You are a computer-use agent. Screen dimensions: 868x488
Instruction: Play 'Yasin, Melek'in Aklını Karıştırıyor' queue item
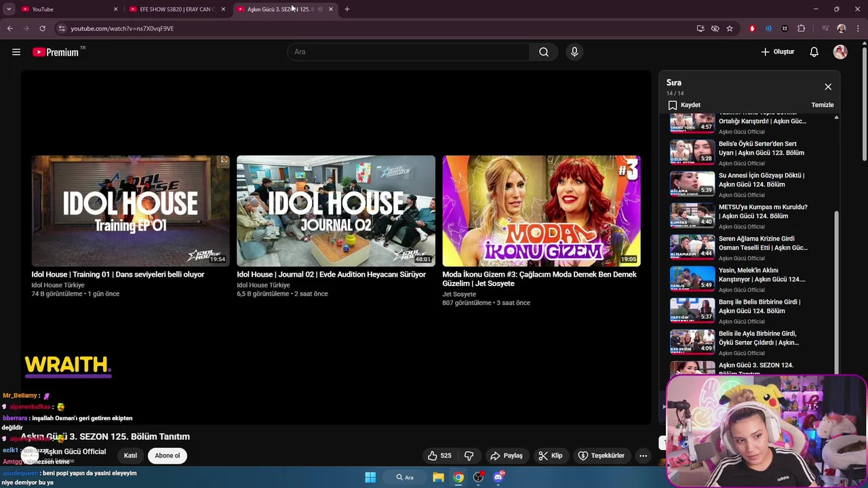751,279
